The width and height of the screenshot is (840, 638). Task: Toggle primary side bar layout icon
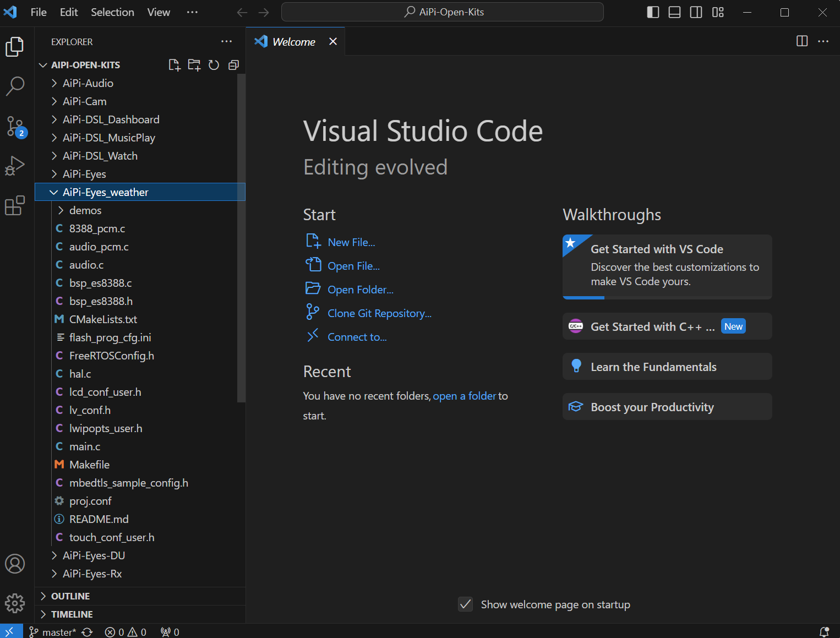(x=653, y=12)
